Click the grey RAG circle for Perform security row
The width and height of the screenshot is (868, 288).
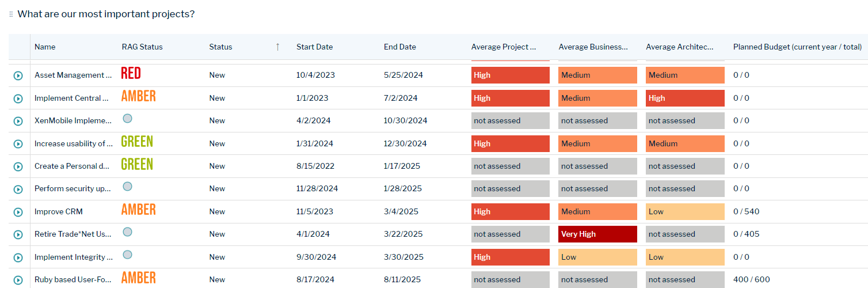point(128,187)
